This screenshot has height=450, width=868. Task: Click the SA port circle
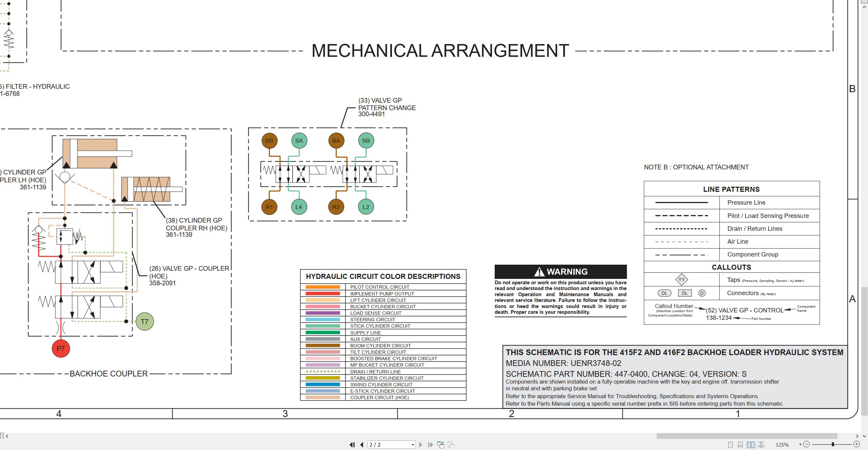[x=299, y=141]
